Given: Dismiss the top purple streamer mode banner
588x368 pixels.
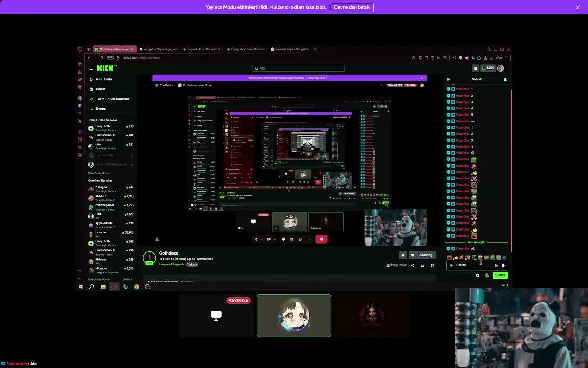Looking at the screenshot, I should click(x=577, y=7).
